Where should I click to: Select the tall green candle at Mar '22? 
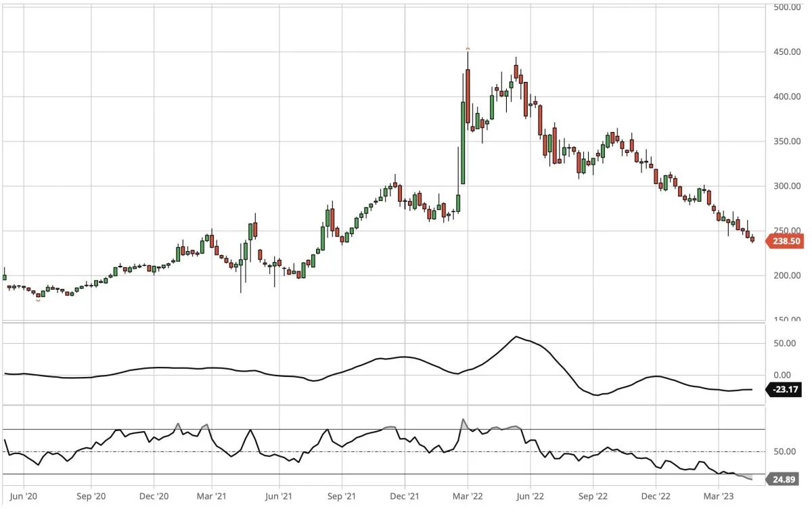(463, 143)
